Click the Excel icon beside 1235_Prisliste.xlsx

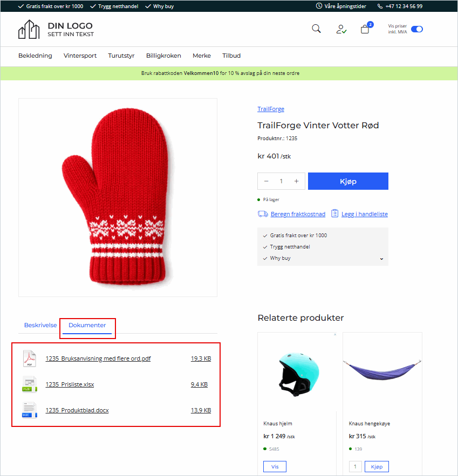point(29,384)
